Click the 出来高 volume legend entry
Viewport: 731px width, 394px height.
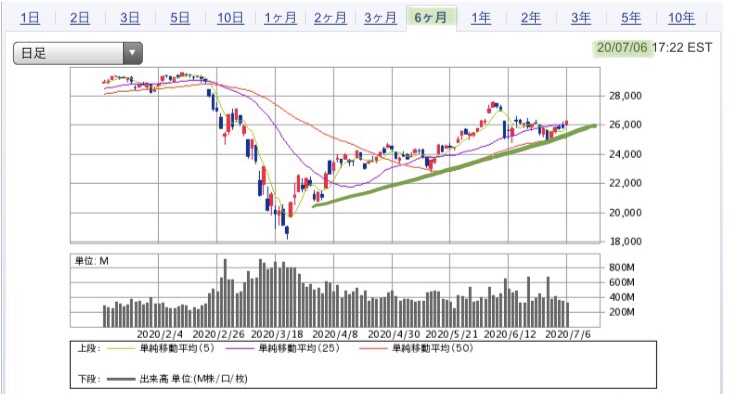point(177,379)
